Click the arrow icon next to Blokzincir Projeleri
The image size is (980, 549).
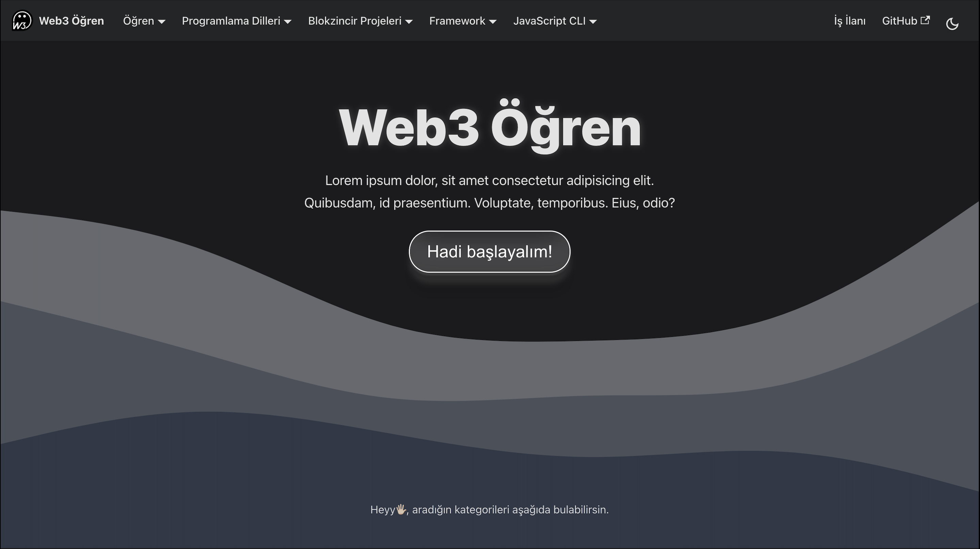click(x=409, y=22)
